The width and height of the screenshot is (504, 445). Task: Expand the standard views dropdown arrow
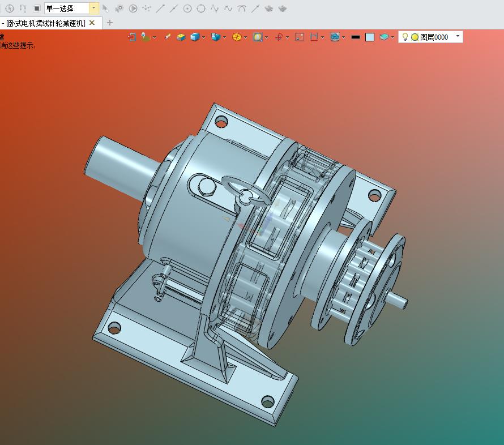point(224,37)
